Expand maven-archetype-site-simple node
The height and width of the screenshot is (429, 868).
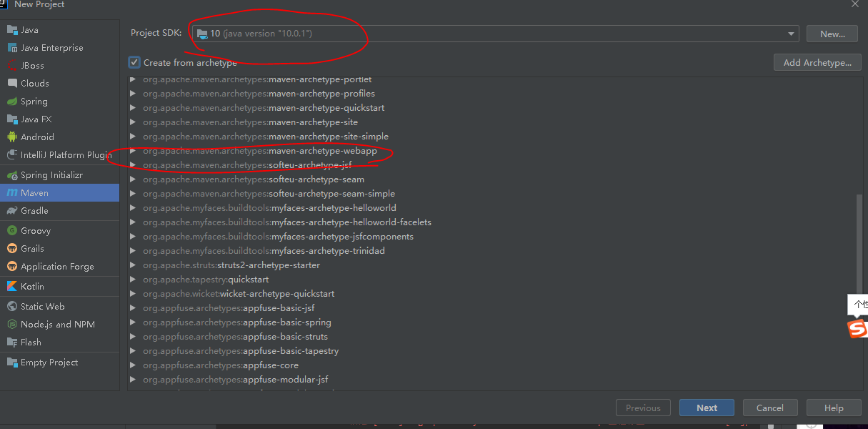[133, 137]
